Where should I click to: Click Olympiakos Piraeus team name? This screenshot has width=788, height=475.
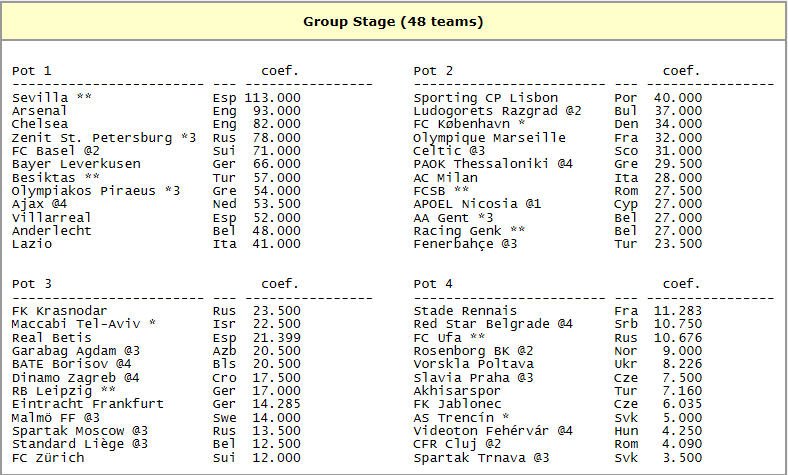pos(84,191)
